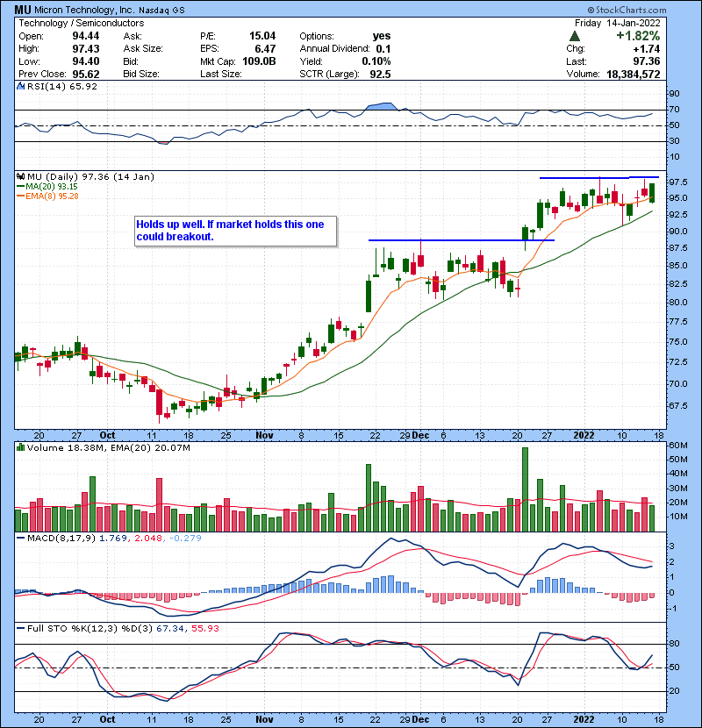The width and height of the screenshot is (702, 728).
Task: Click the 'Holds up well' annotation box
Action: pos(235,231)
